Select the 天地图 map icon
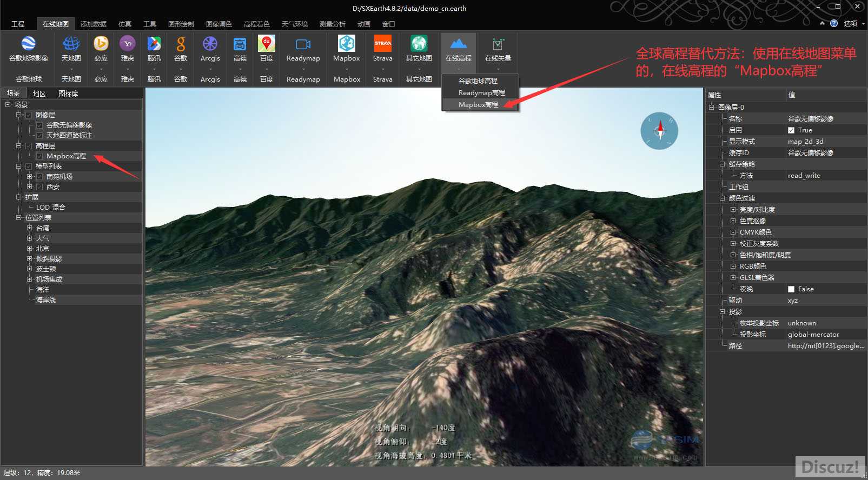868x480 pixels. pyautogui.click(x=71, y=44)
